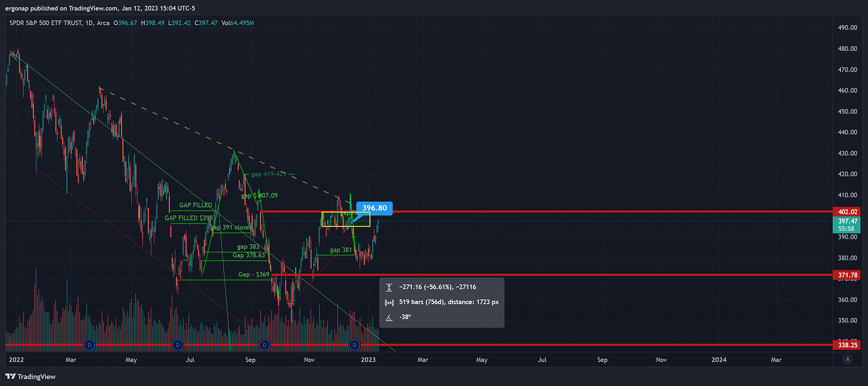The height and width of the screenshot is (386, 868).
Task: Click the 450.00 price scale label
Action: [x=849, y=111]
